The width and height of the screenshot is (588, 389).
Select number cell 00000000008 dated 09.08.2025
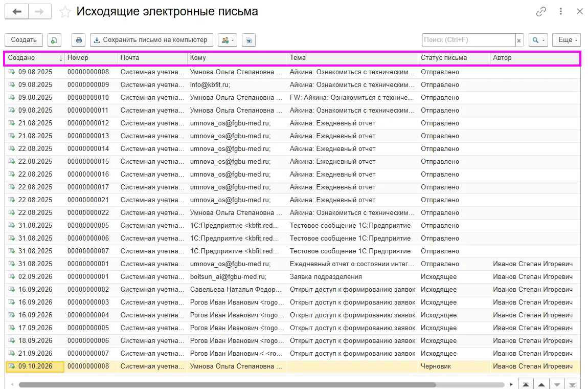pos(91,72)
